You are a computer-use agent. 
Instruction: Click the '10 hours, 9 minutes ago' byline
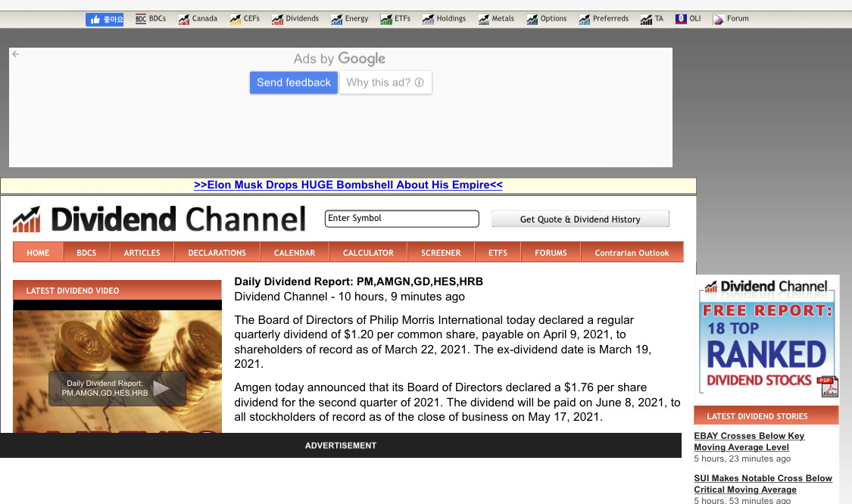[401, 297]
